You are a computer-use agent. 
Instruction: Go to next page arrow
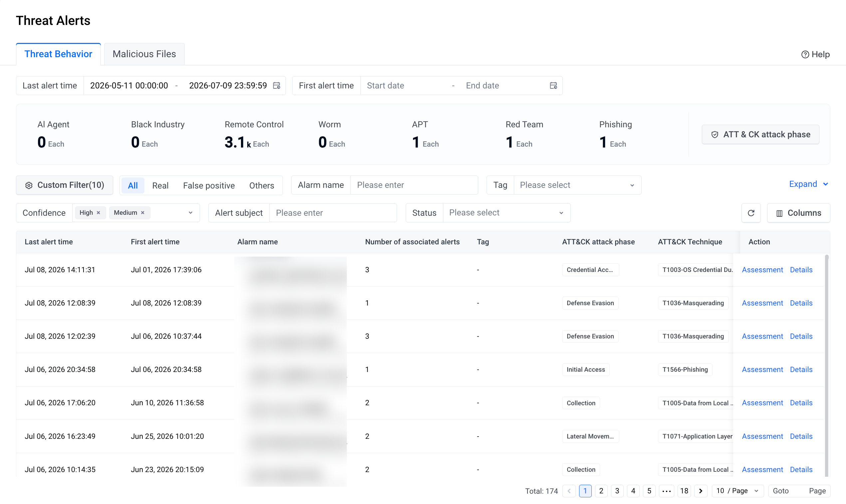(x=701, y=491)
